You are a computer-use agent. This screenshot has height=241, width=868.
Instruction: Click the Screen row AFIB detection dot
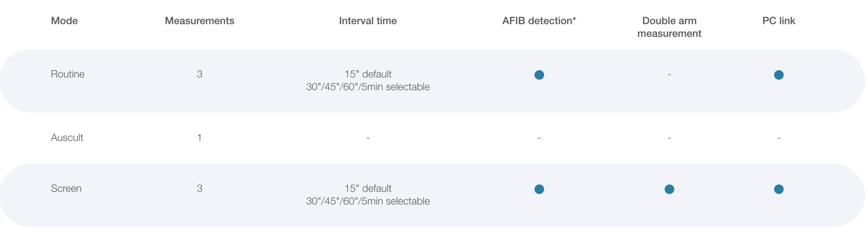[x=539, y=189]
